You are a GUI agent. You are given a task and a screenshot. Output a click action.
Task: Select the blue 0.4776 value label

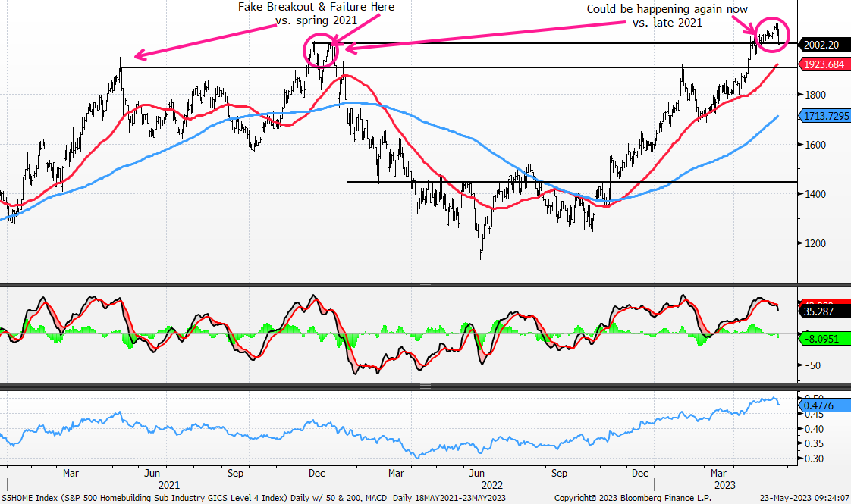(x=824, y=405)
